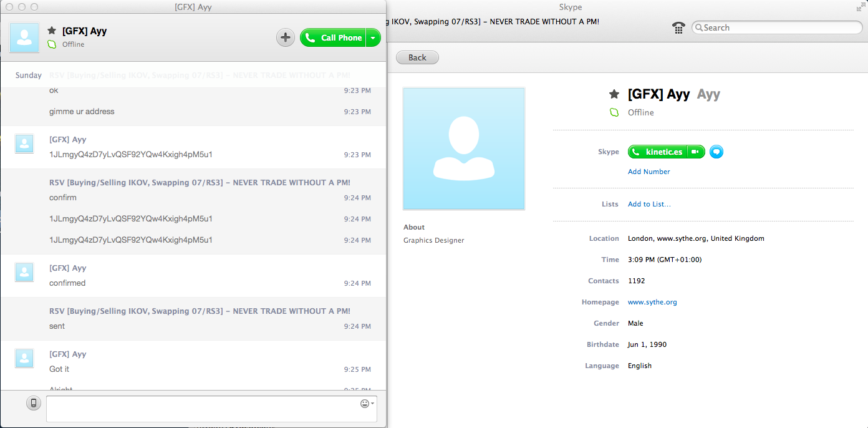Screen dimensions: 868x428
Task: Toggle favorite star beside profile name
Action: coord(614,94)
